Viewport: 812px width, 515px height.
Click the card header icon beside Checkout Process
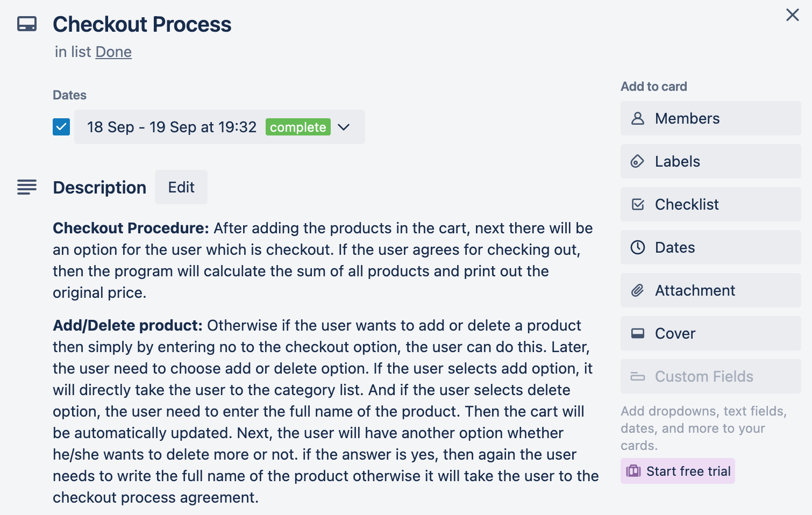[x=27, y=24]
